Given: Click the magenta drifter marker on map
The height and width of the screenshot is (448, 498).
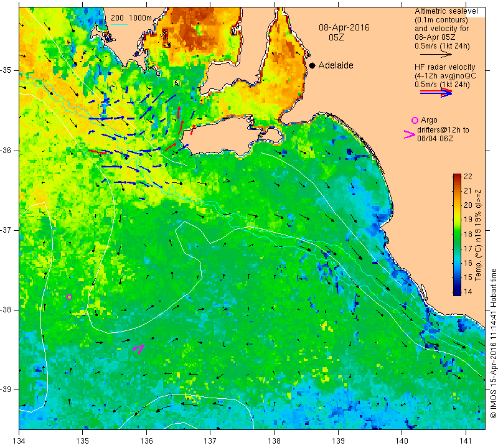Looking at the screenshot, I should click(x=138, y=349).
